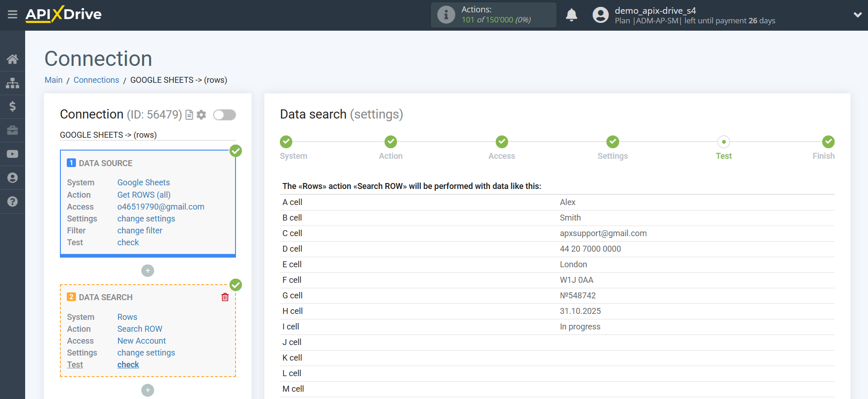This screenshot has height=399, width=868.
Task: Expand the account dropdown chevron
Action: point(857,15)
